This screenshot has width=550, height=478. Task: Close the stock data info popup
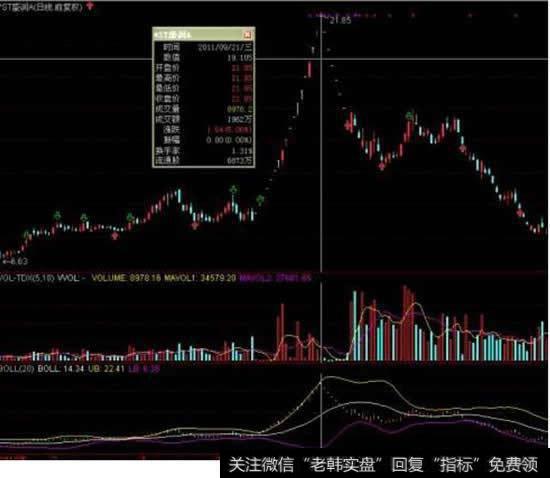coord(247,34)
